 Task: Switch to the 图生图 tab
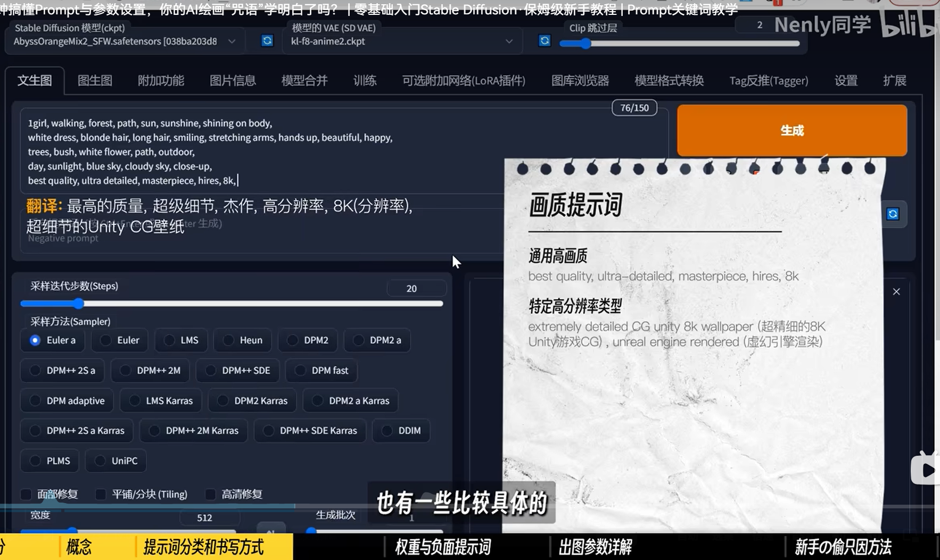[x=95, y=81]
